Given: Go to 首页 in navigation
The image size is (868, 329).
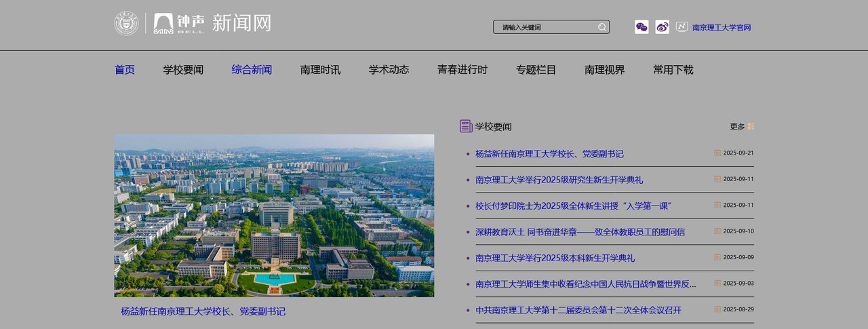Looking at the screenshot, I should click(x=125, y=70).
